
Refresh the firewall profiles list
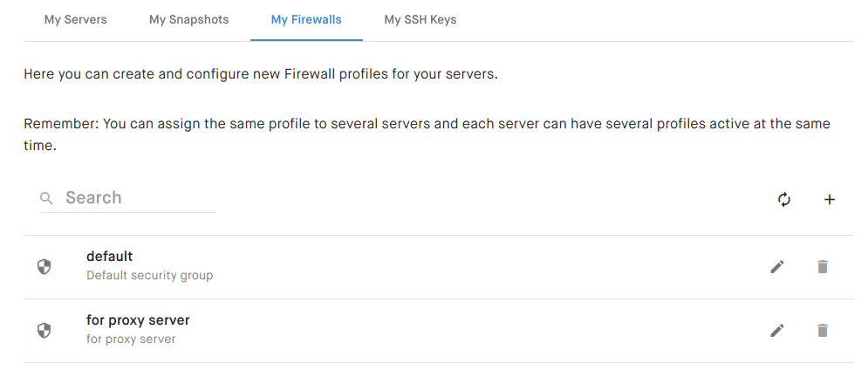pyautogui.click(x=784, y=199)
